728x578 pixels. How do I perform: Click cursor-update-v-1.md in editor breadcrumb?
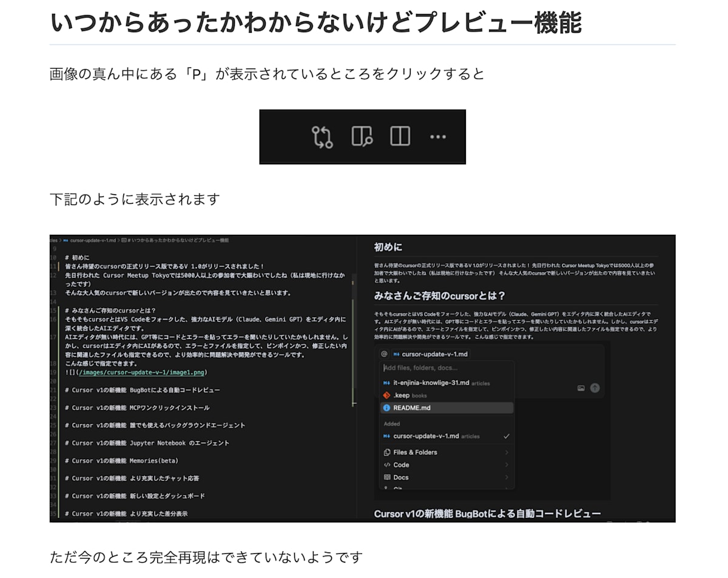click(x=93, y=240)
